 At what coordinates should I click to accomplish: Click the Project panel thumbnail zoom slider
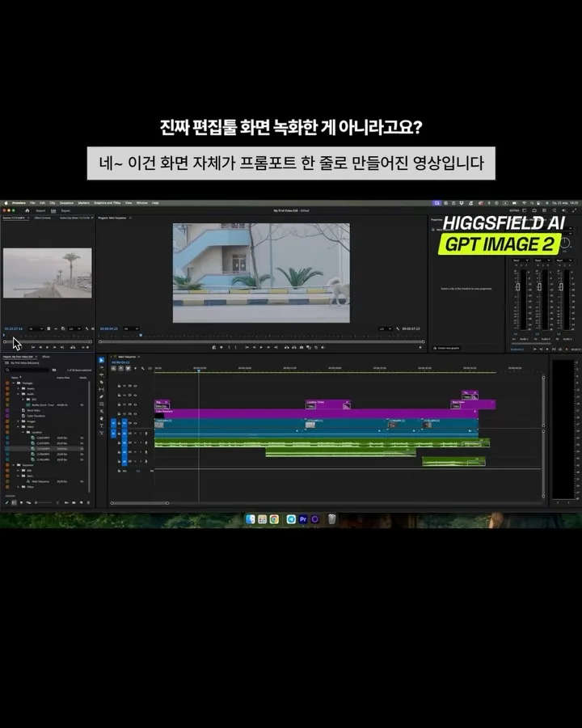click(x=40, y=502)
